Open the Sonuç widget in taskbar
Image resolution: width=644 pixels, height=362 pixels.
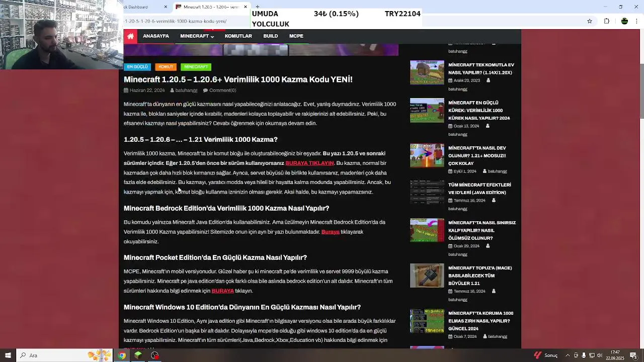(x=546, y=355)
